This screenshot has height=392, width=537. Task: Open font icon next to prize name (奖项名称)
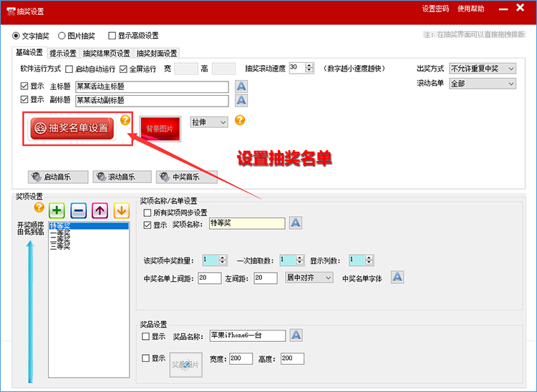pyautogui.click(x=296, y=224)
